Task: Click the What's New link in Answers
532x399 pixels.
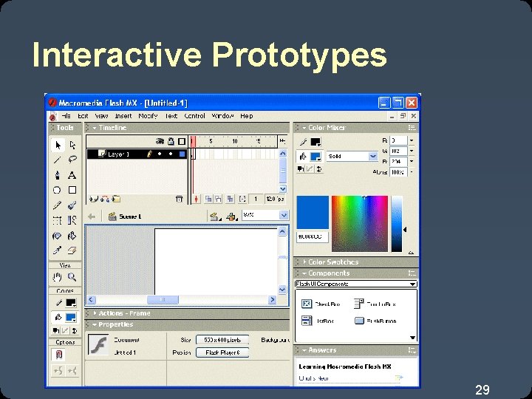Action: tap(313, 378)
